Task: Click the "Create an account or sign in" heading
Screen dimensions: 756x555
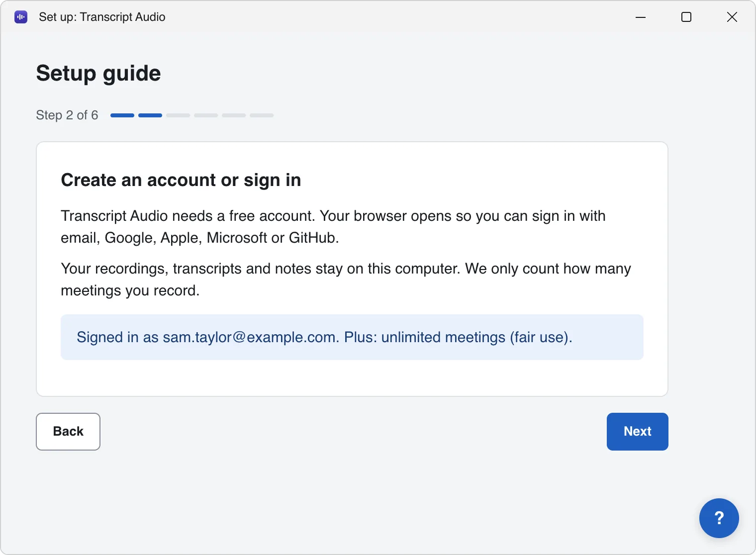Action: (181, 180)
